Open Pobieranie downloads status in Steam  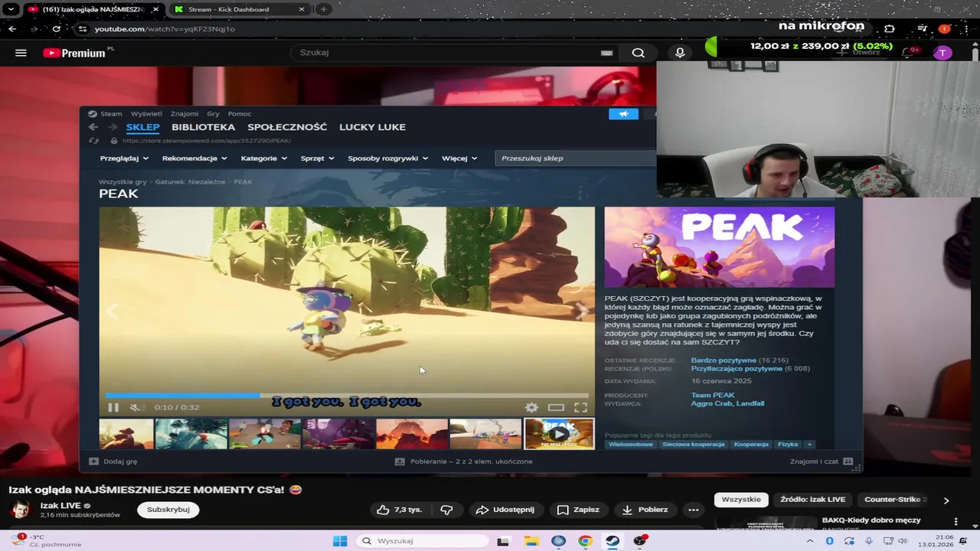click(x=464, y=461)
